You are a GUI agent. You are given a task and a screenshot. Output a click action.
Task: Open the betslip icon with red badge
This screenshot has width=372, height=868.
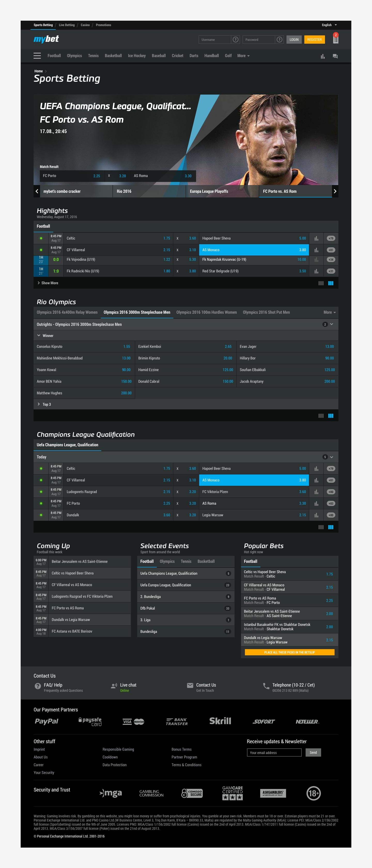tap(335, 38)
